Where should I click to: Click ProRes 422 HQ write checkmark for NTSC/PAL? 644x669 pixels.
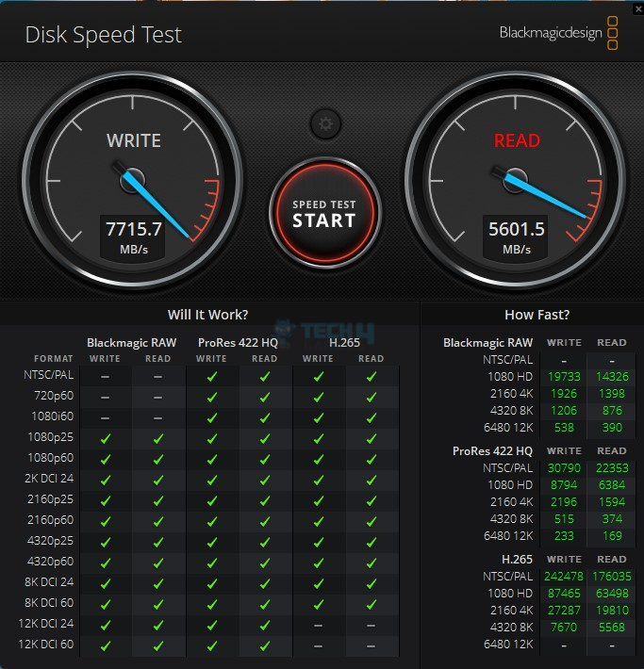coord(212,376)
